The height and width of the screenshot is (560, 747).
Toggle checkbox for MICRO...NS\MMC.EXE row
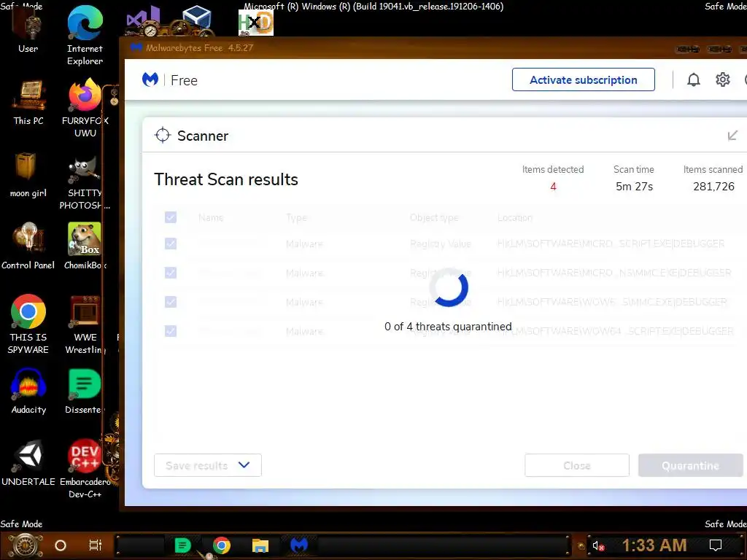(x=171, y=273)
